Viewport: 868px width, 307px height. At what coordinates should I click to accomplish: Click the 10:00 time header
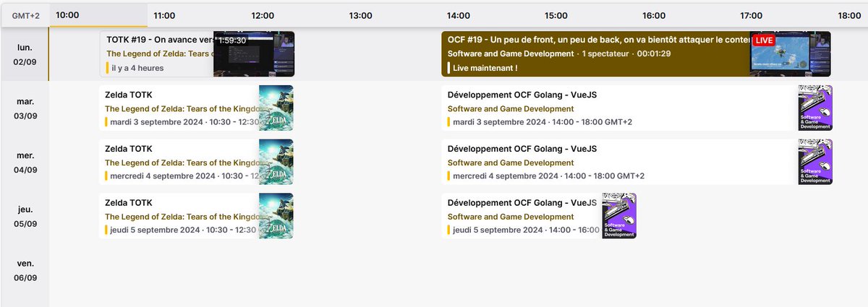[x=67, y=15]
